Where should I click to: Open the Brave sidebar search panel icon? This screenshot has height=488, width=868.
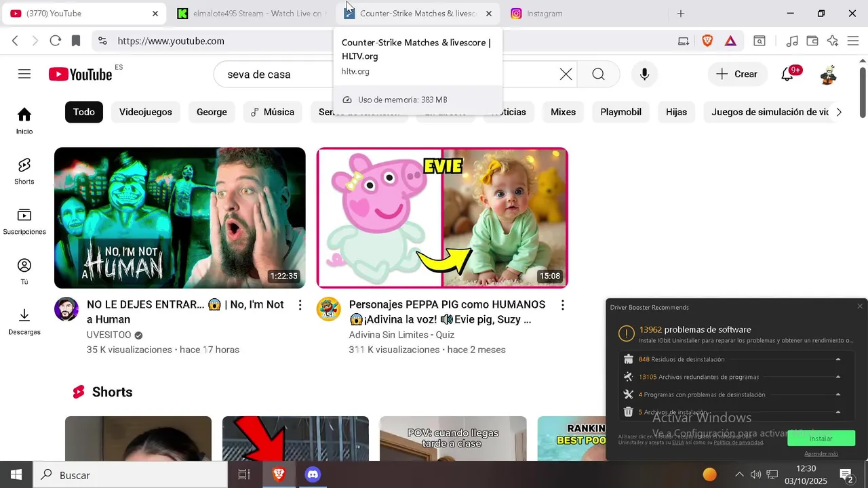759,41
